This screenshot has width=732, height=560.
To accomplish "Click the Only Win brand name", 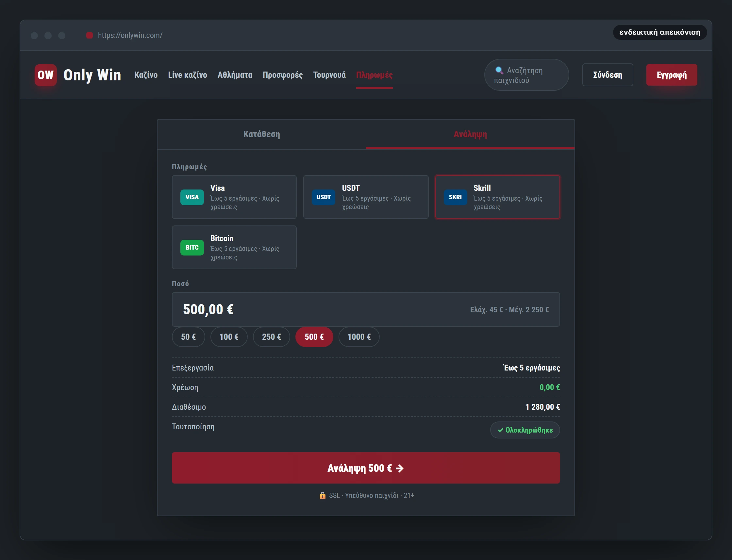I will click(92, 75).
